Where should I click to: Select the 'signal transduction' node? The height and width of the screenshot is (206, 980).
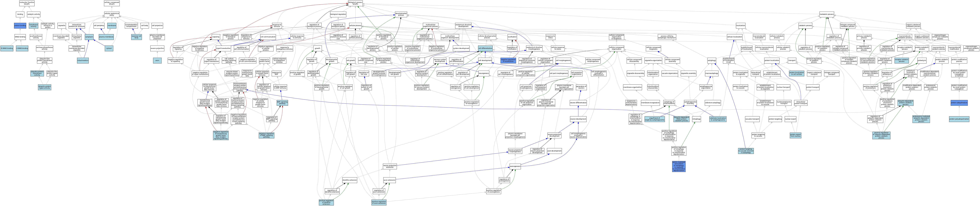[x=223, y=48]
